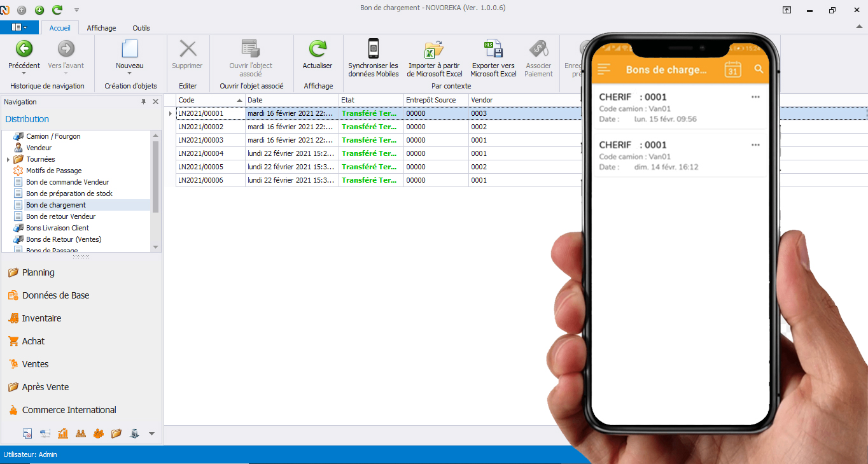This screenshot has height=464, width=868.
Task: Sort by the Entrepôt Source column header
Action: 436,100
